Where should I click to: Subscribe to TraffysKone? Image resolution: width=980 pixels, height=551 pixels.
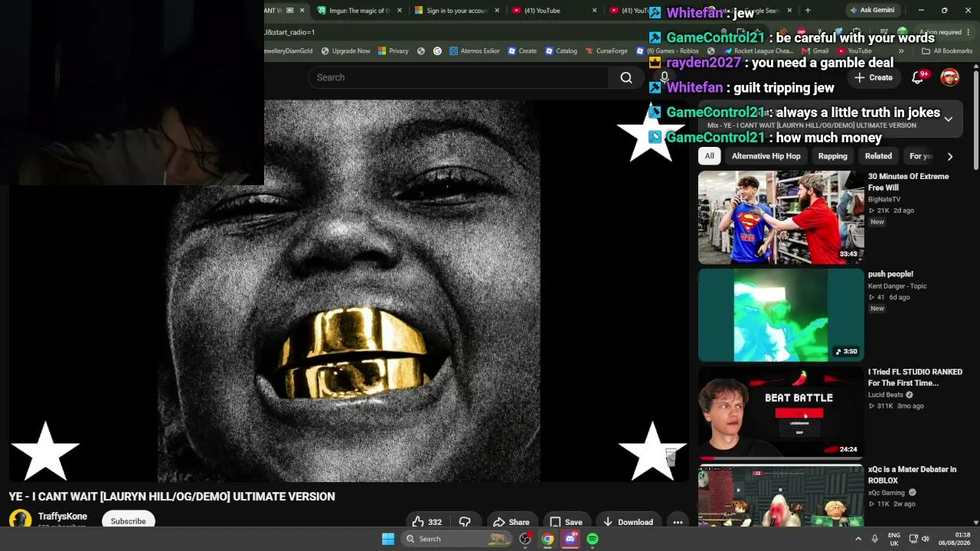pos(128,521)
